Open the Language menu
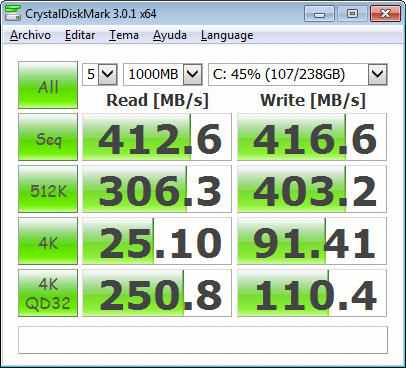 (227, 35)
